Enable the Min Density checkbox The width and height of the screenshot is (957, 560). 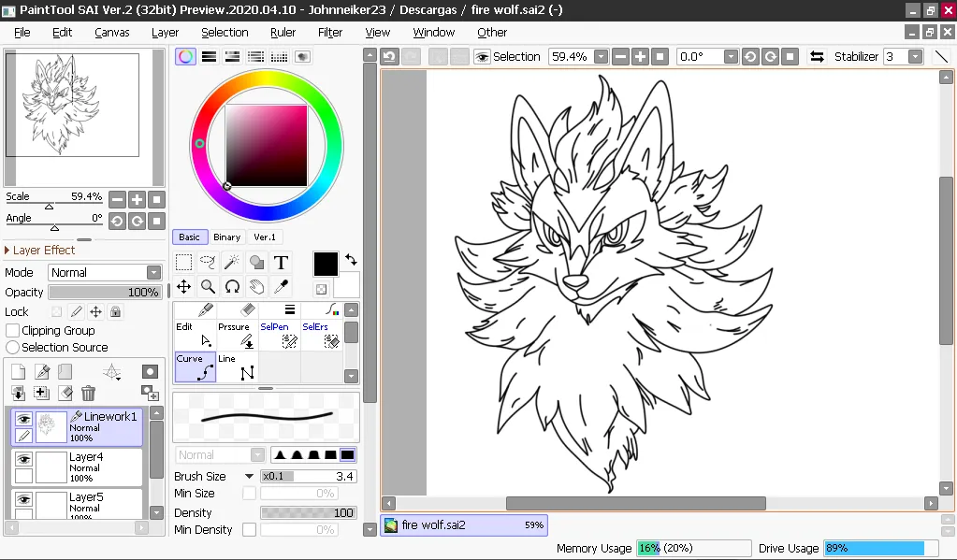click(x=249, y=529)
